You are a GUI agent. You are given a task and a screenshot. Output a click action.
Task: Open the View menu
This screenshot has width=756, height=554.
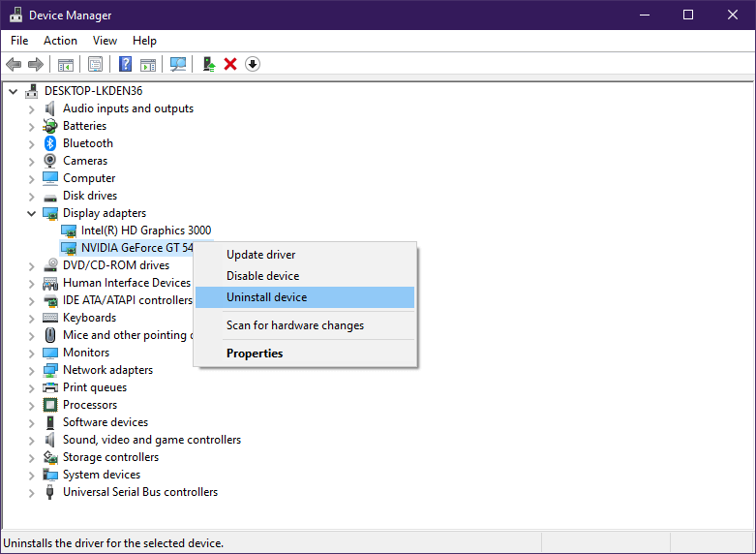point(105,41)
